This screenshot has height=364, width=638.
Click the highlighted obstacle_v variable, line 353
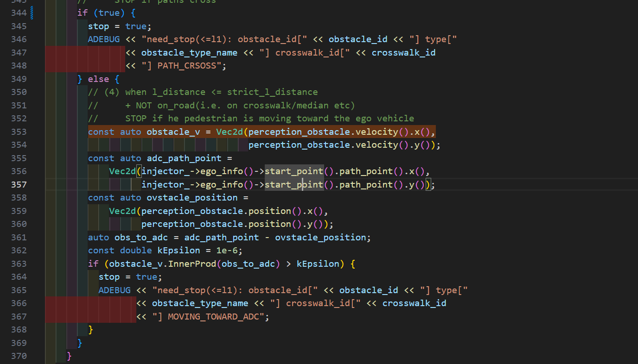[173, 132]
